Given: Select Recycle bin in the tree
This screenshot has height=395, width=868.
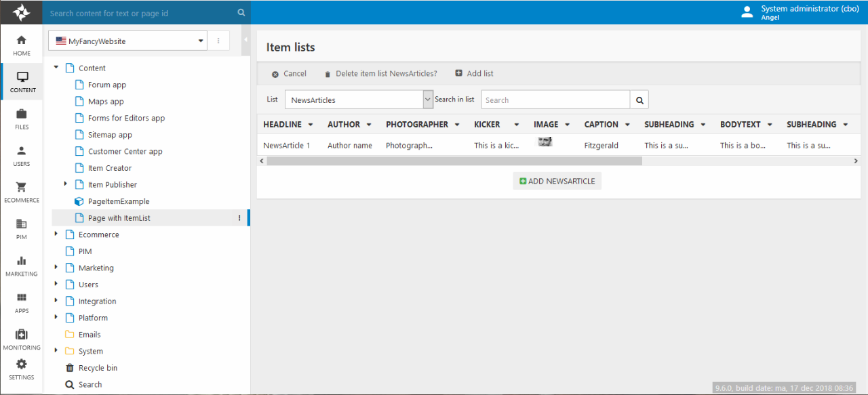Looking at the screenshot, I should (98, 368).
